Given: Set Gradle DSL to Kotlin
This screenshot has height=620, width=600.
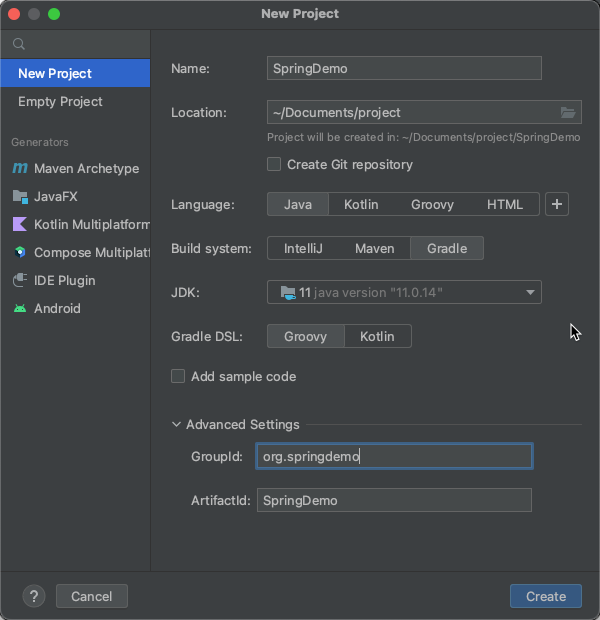Looking at the screenshot, I should (377, 336).
